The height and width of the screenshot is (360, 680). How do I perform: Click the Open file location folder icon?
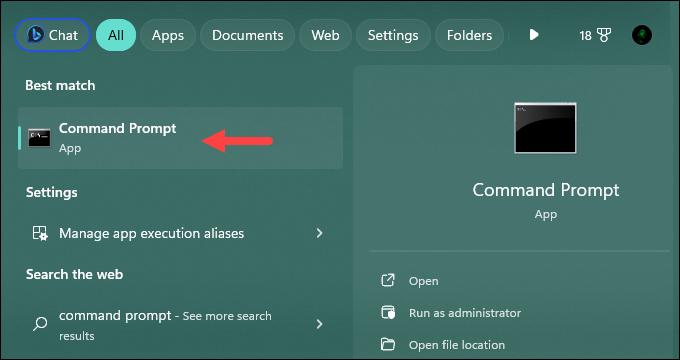388,344
